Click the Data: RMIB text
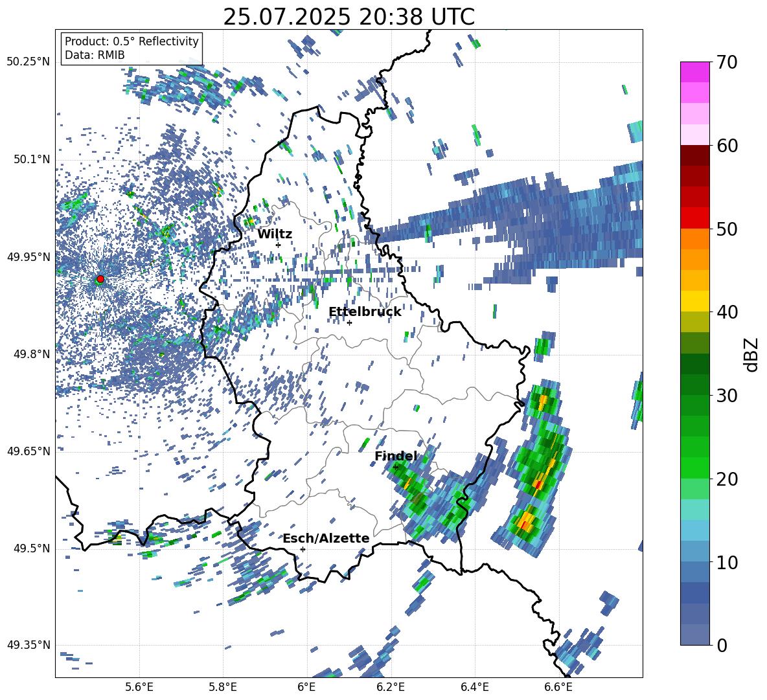Screen dimensions: 767x700 coord(95,55)
